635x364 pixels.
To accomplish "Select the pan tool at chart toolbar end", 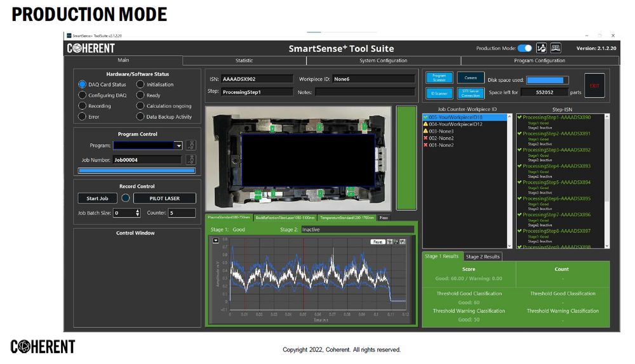I will [403, 242].
